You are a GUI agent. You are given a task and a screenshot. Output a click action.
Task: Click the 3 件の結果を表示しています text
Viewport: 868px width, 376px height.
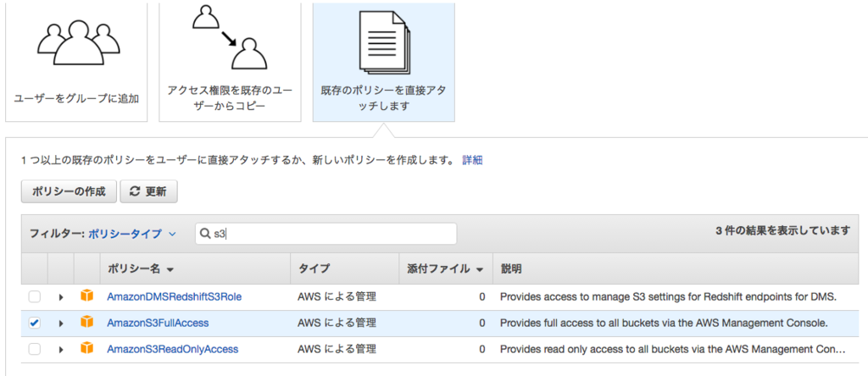point(782,230)
